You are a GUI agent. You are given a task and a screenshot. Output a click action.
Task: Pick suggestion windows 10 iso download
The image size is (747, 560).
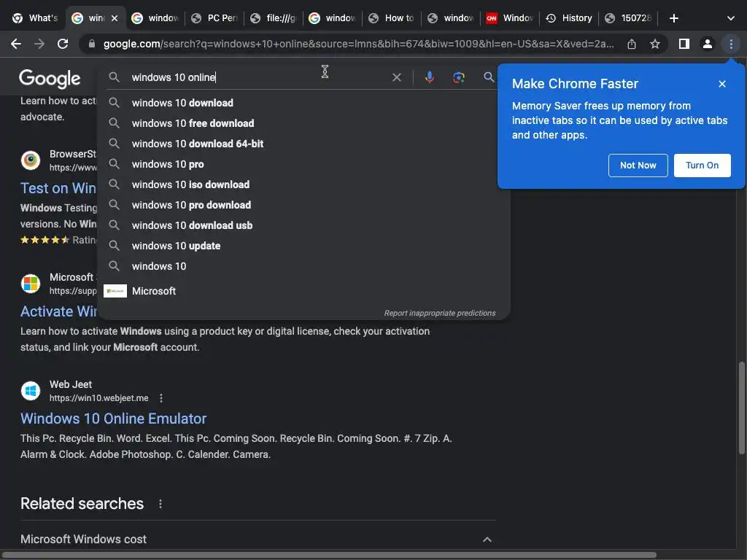[x=304, y=184]
